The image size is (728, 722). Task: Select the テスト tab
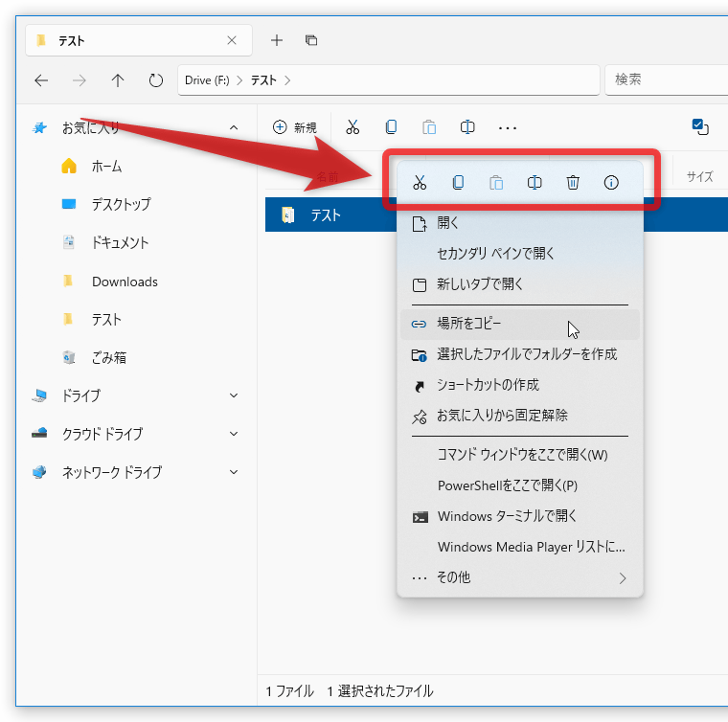(139, 40)
